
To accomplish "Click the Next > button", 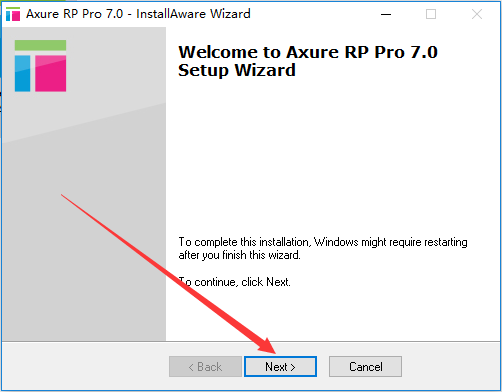I will [x=280, y=367].
